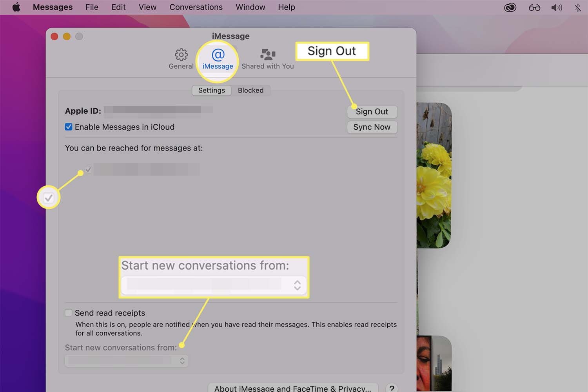Open the help question mark button
588x392 pixels.
click(392, 388)
